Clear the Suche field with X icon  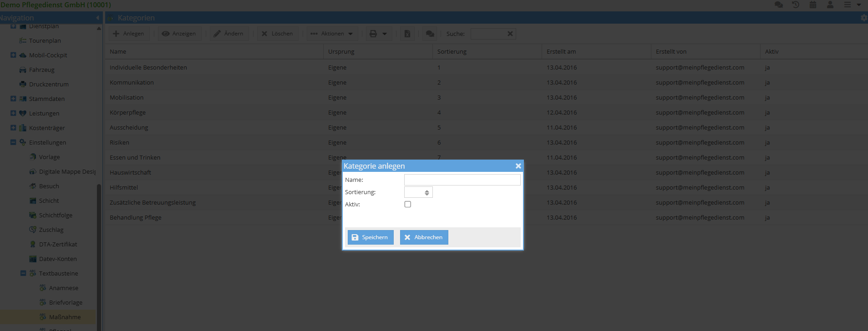(x=510, y=34)
